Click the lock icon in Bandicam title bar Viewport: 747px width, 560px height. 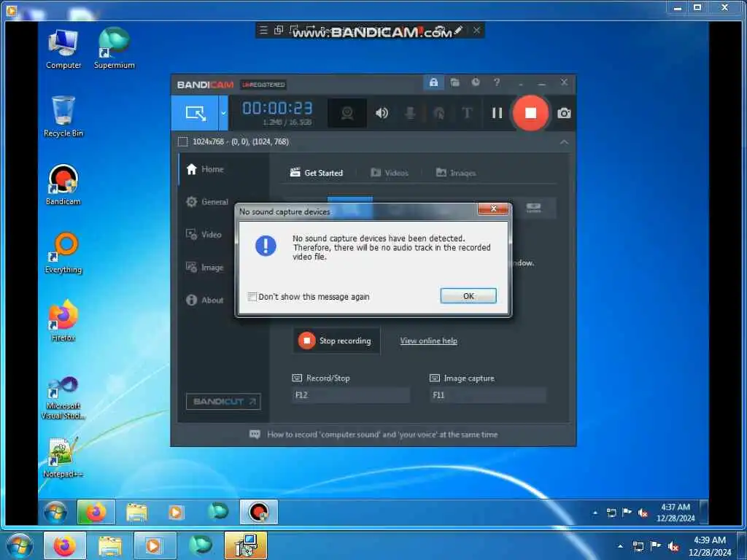(433, 83)
